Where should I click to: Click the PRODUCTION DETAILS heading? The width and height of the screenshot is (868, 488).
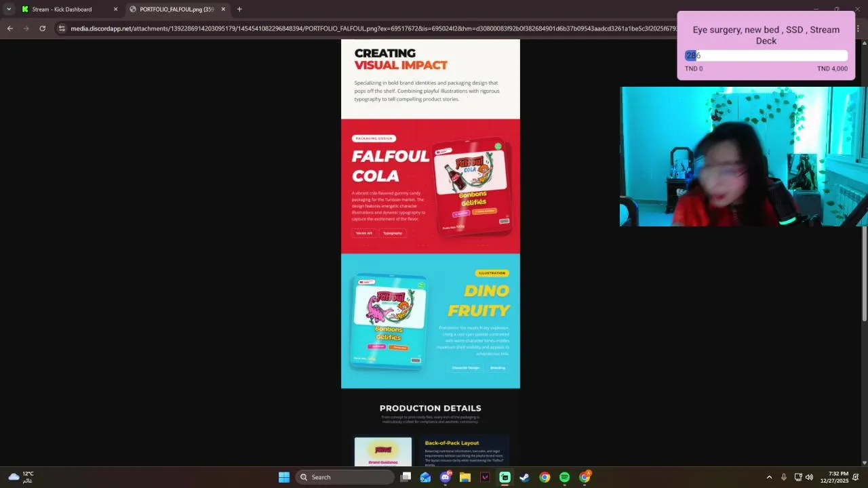430,408
